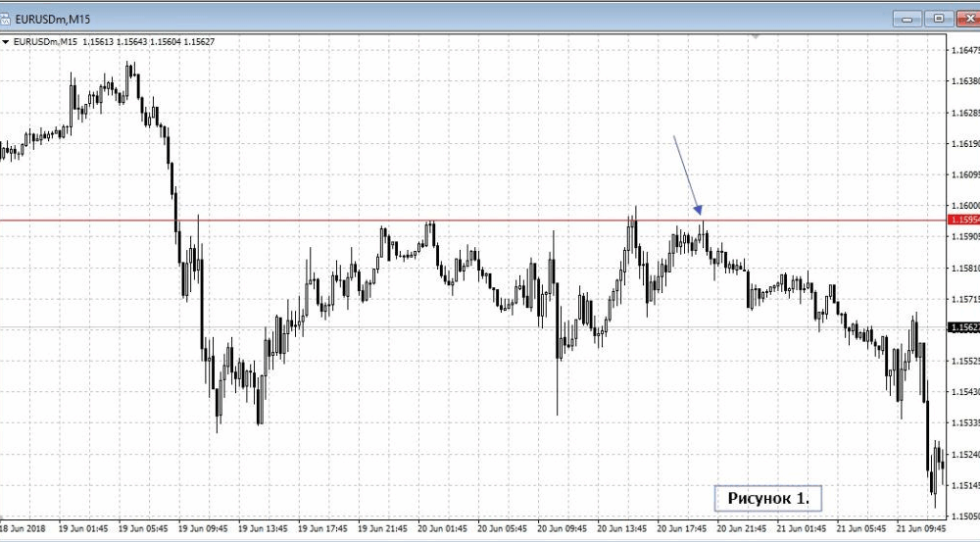This screenshot has height=542, width=980.
Task: Click the 20 Jun 09:45 time label
Action: (562, 529)
